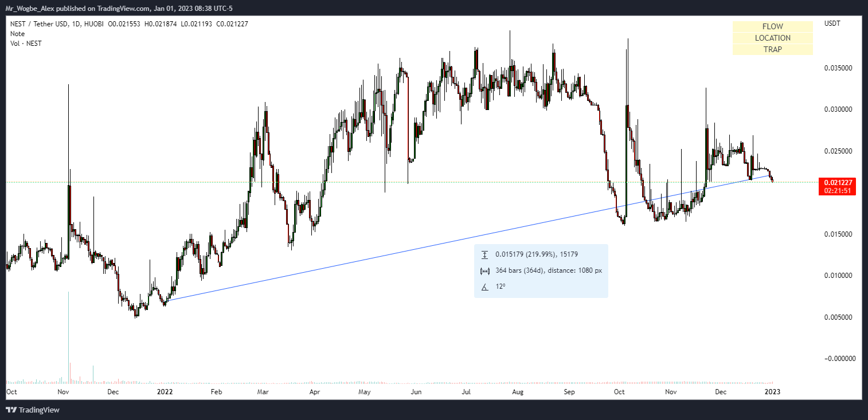Click the bars distance icon in measurement box
The width and height of the screenshot is (868, 420).
485,271
